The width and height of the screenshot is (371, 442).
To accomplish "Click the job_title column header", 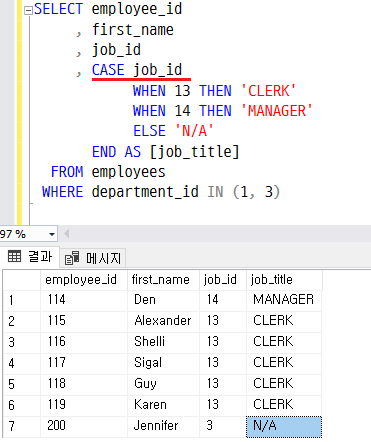I will click(284, 280).
